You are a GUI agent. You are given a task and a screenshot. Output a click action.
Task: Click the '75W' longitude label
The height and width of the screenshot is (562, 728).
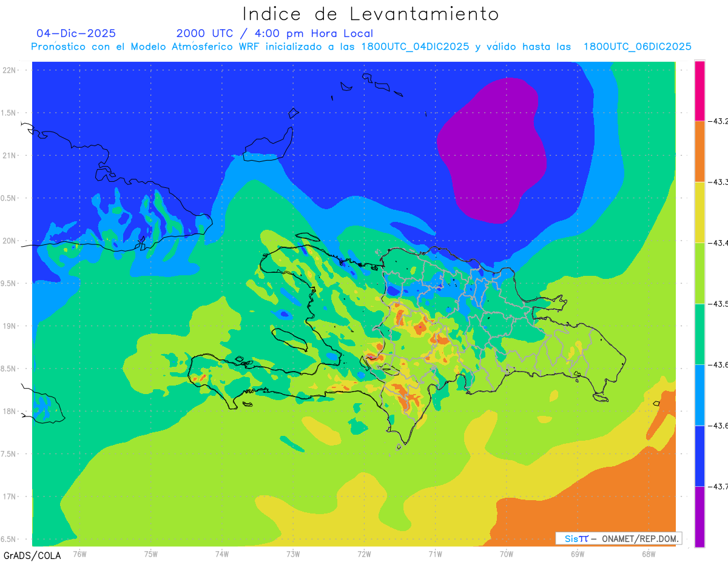(151, 554)
